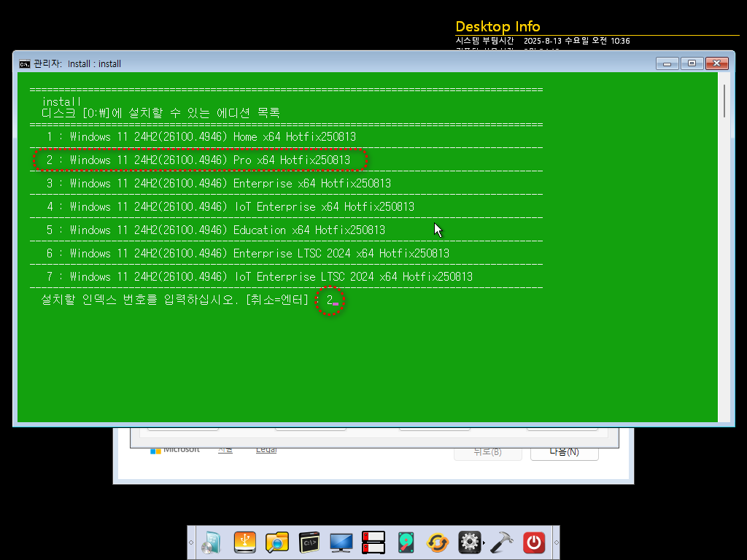747x560 pixels.
Task: Minimize the Install console window
Action: click(667, 63)
